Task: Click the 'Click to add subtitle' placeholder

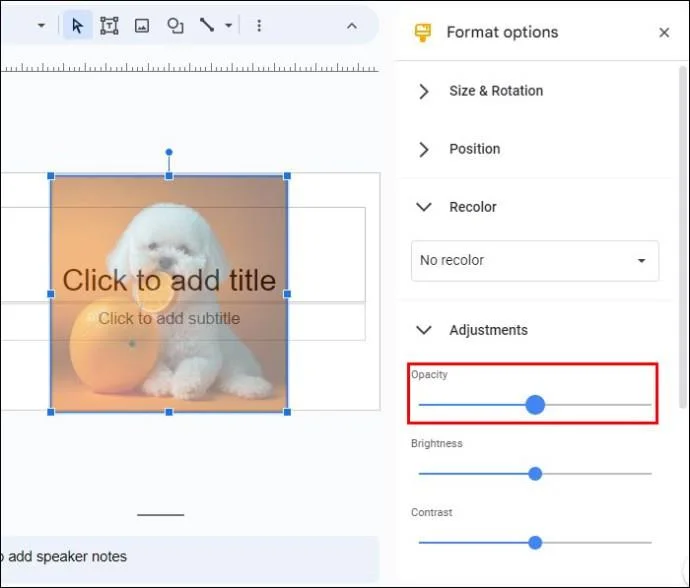Action: [169, 318]
